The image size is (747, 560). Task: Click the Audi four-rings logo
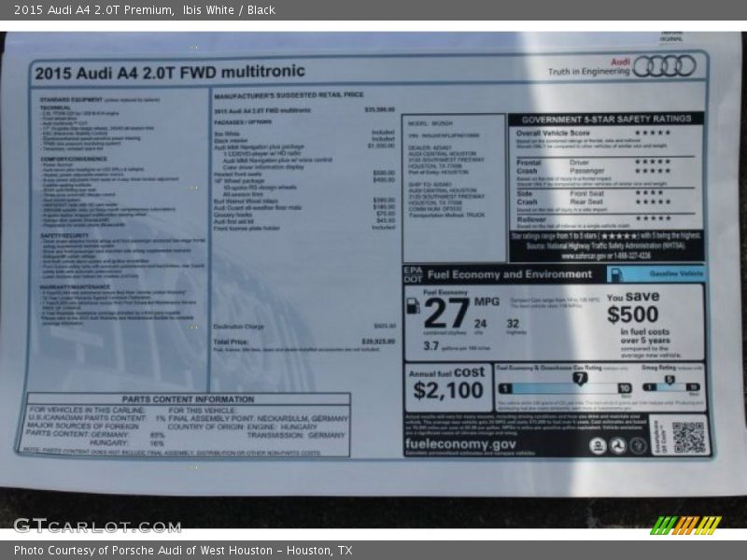pos(665,65)
